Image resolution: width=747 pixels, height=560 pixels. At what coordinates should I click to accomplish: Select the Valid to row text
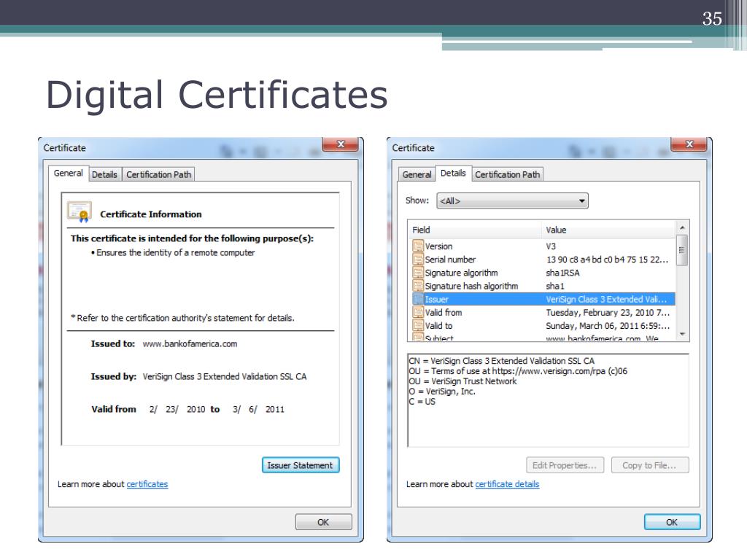coord(438,326)
